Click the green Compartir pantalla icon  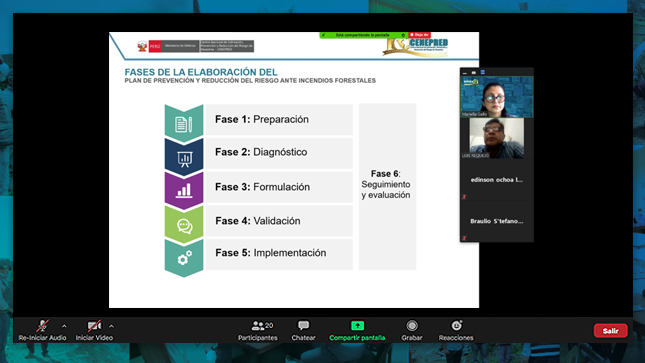(357, 326)
